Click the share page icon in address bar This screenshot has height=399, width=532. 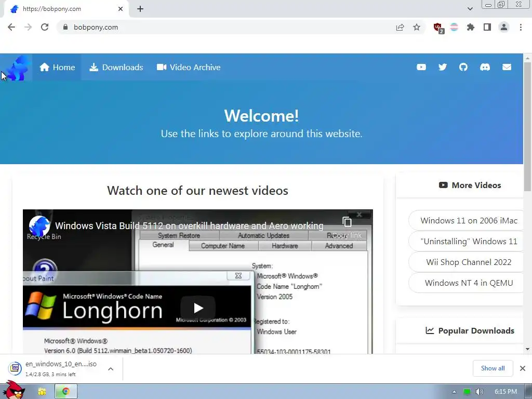point(400,27)
